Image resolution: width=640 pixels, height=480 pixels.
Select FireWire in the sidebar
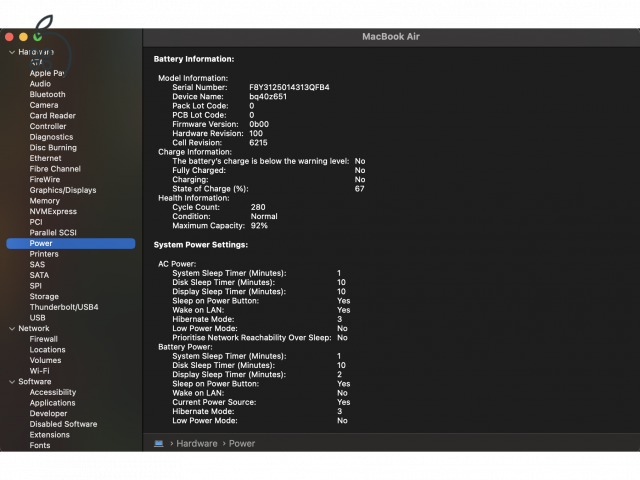(x=44, y=179)
